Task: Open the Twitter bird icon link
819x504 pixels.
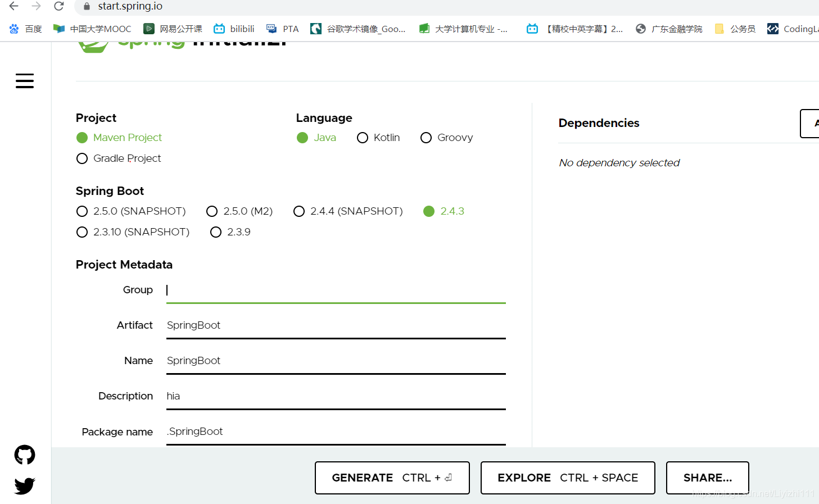Action: 25,485
